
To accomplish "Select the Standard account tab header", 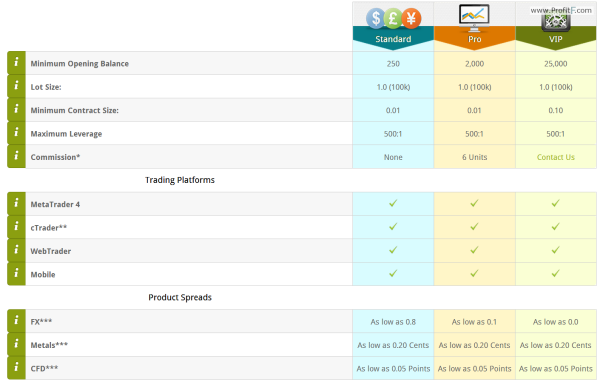I will pyautogui.click(x=393, y=39).
